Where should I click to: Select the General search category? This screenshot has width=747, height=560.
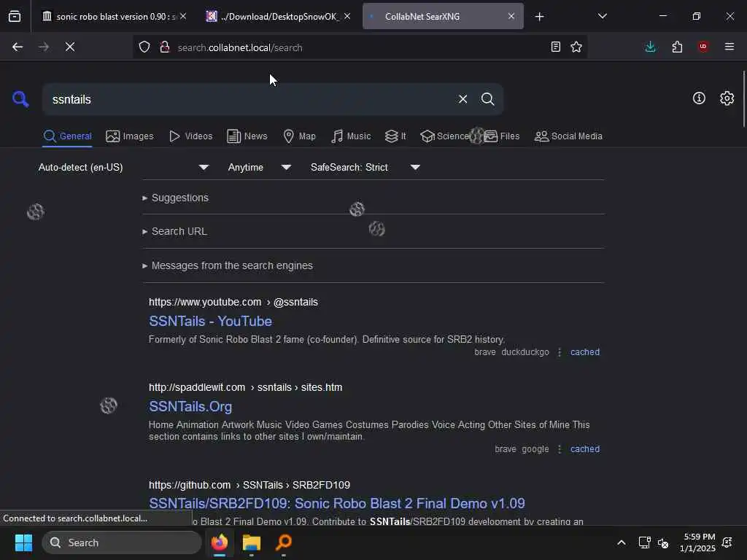(68, 136)
